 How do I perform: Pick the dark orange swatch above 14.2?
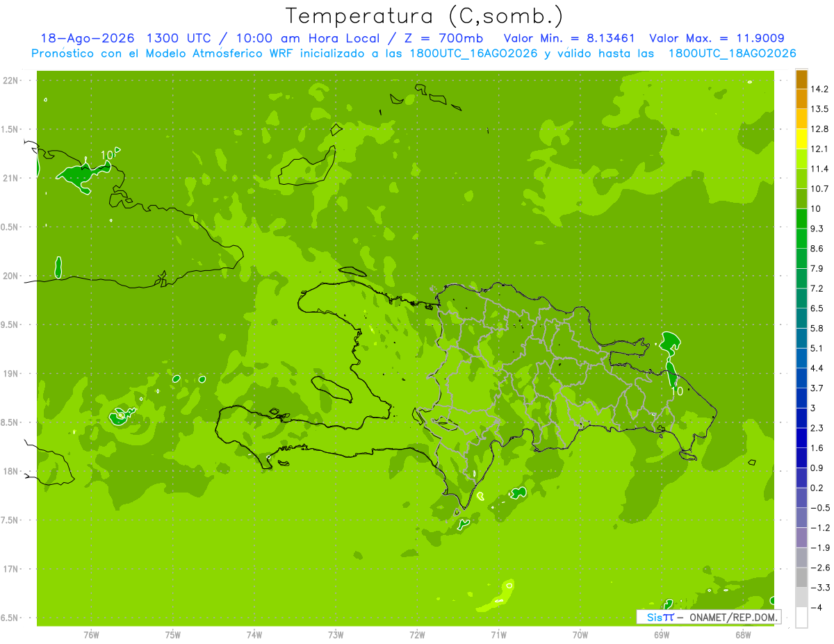(801, 79)
